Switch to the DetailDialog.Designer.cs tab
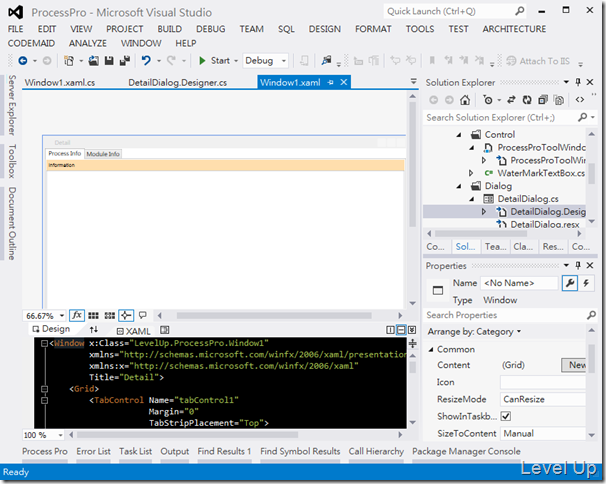 click(177, 83)
